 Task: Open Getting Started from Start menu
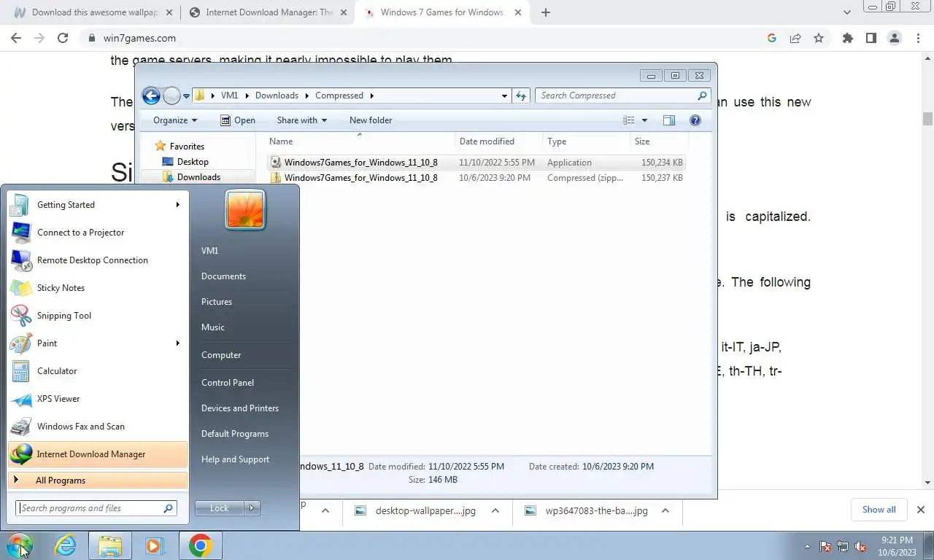pyautogui.click(x=97, y=205)
